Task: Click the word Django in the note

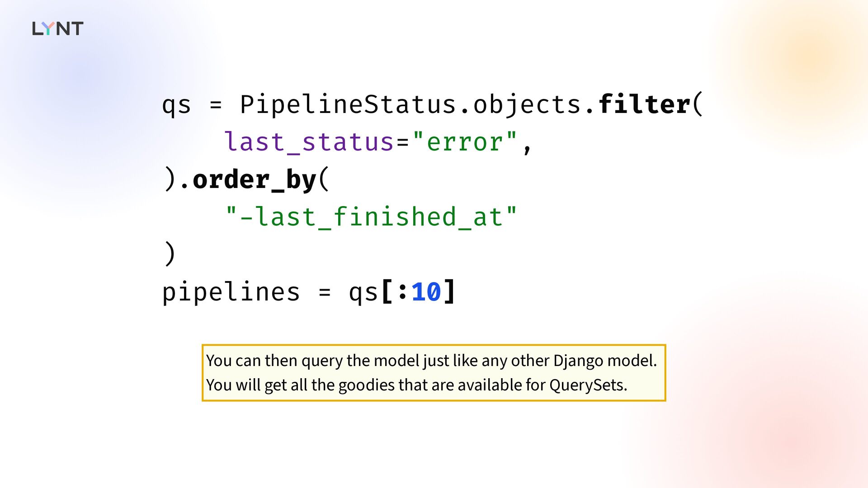Action: tap(578, 361)
